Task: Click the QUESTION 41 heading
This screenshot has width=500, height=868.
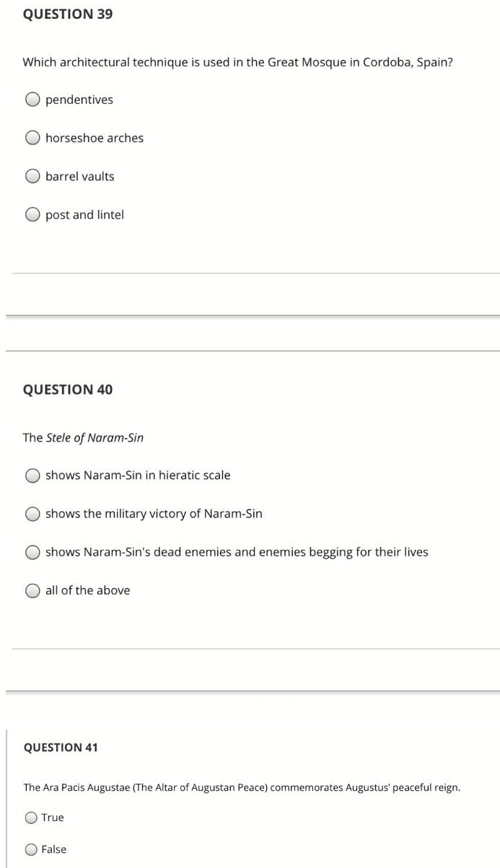Action: 61,748
